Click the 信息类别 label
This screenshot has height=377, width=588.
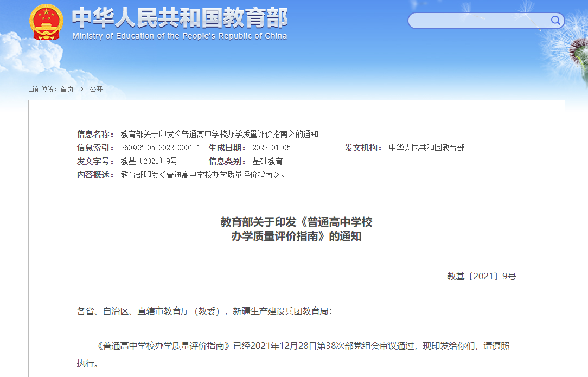[x=227, y=161]
